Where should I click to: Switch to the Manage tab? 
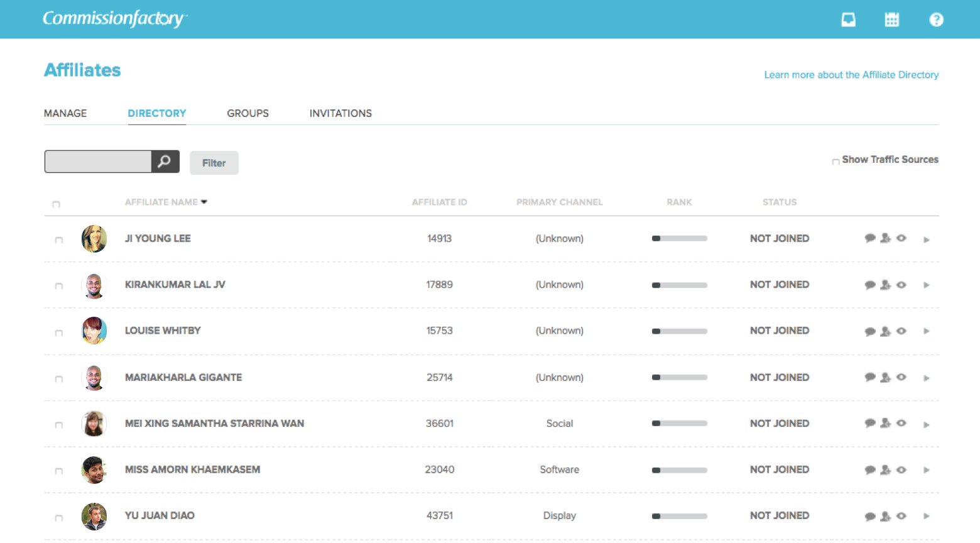click(65, 113)
